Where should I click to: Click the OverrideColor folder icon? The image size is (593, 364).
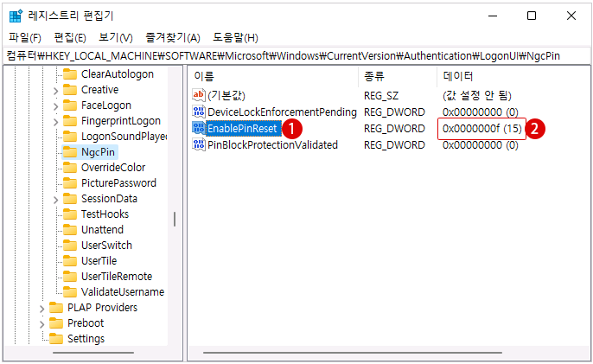pyautogui.click(x=70, y=167)
